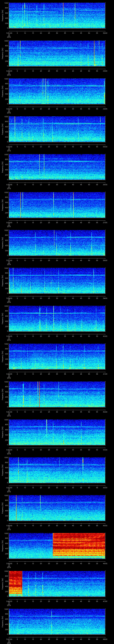Image resolution: width=114 pixels, height=644 pixels.
Task: Select the 5:41:00 start time label
Action: click(x=9, y=412)
